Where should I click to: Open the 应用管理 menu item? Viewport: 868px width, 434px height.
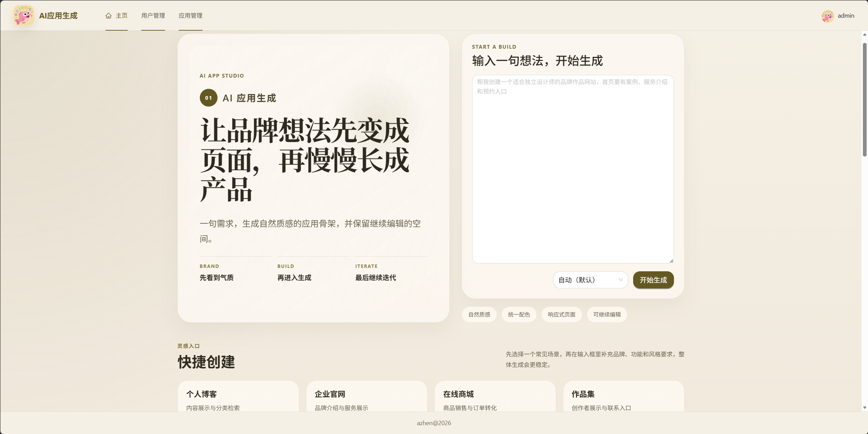coord(191,16)
